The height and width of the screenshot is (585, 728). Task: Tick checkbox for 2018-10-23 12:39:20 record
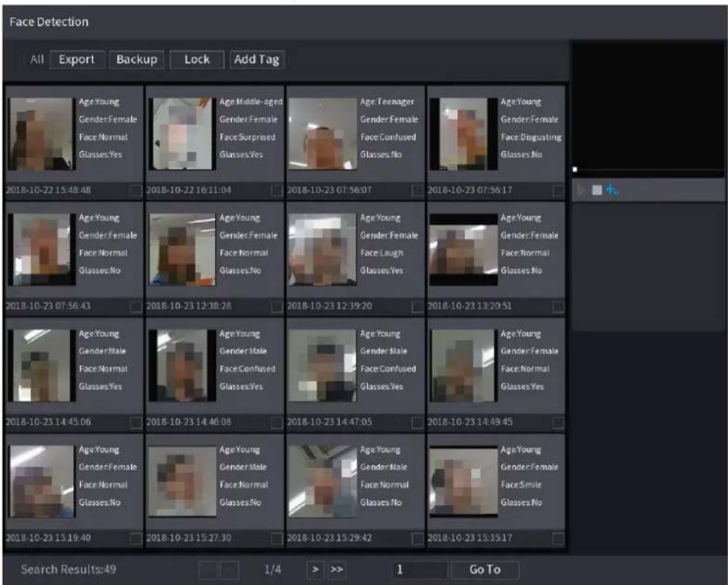(417, 306)
